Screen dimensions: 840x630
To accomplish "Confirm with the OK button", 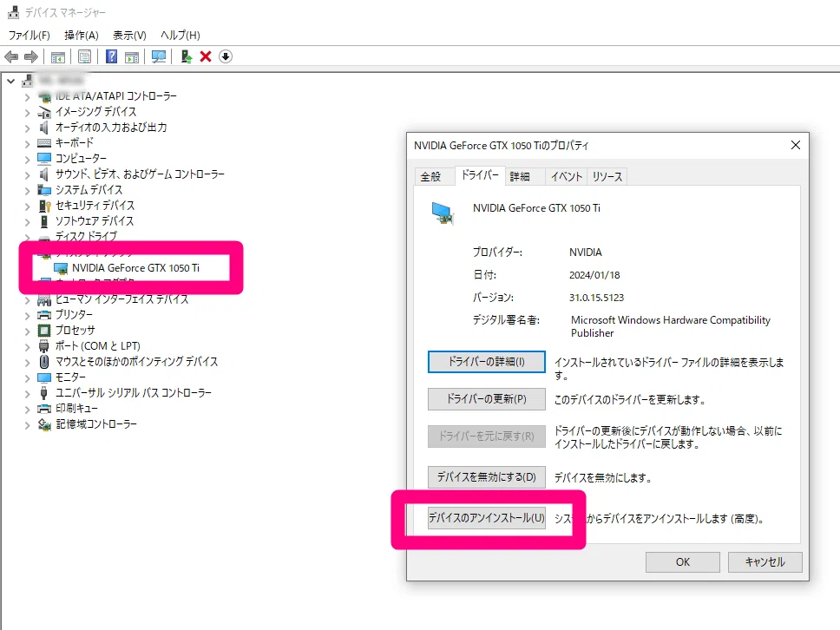I will point(682,562).
